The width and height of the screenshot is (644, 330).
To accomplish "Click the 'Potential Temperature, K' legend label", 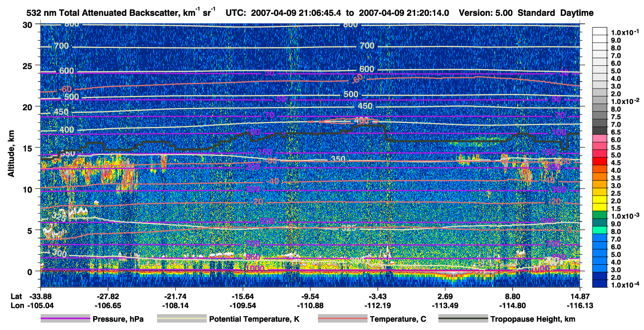I will (x=254, y=319).
